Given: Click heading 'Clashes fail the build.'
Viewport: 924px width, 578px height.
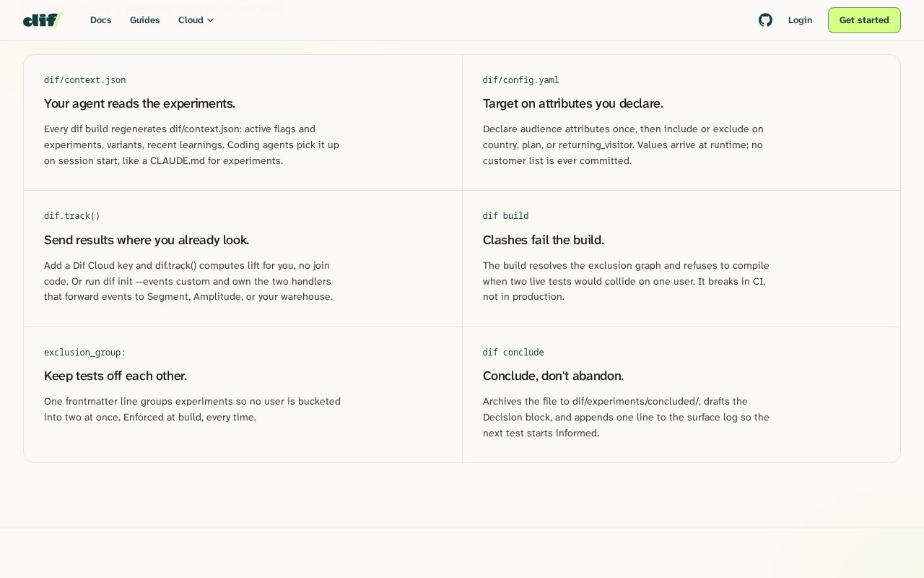Looking at the screenshot, I should [x=544, y=240].
